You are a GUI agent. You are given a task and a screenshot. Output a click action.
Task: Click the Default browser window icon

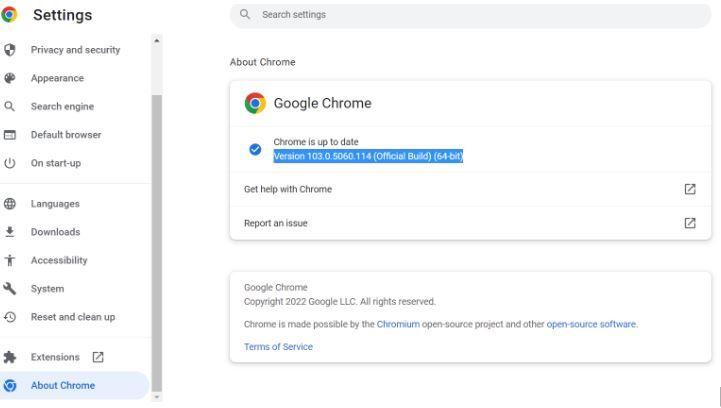click(x=10, y=135)
